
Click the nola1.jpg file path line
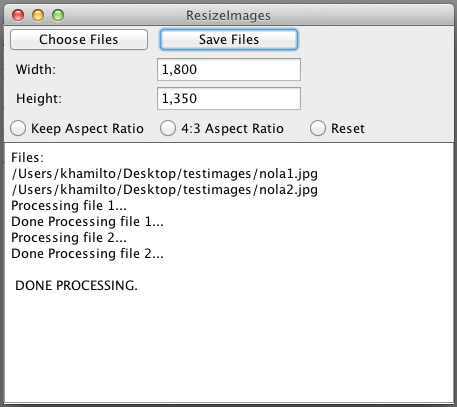[x=165, y=174]
